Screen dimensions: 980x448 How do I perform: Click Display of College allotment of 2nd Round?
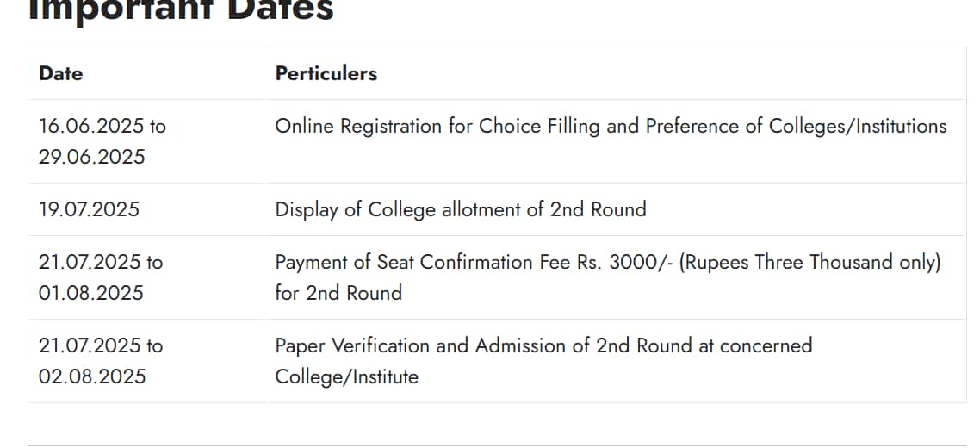tap(461, 209)
